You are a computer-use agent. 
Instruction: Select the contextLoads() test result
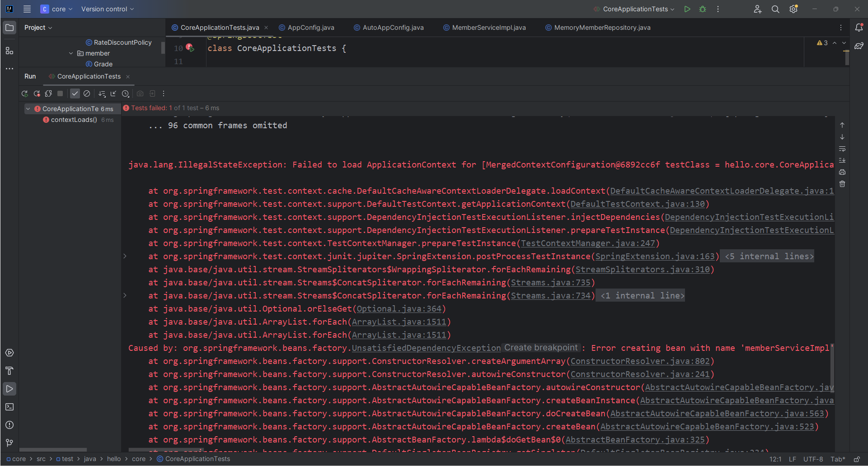(74, 120)
